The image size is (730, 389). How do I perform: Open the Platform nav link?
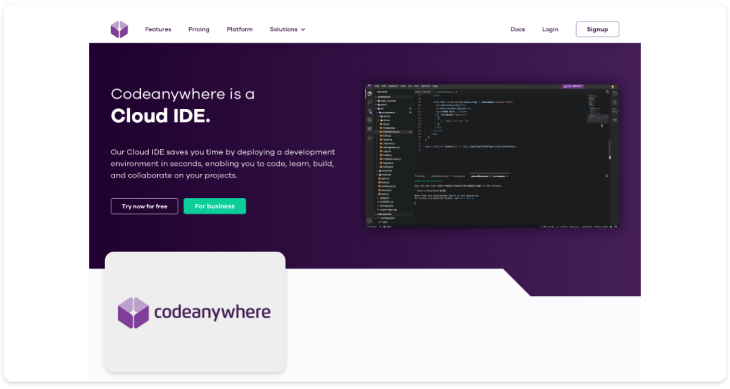pos(240,29)
